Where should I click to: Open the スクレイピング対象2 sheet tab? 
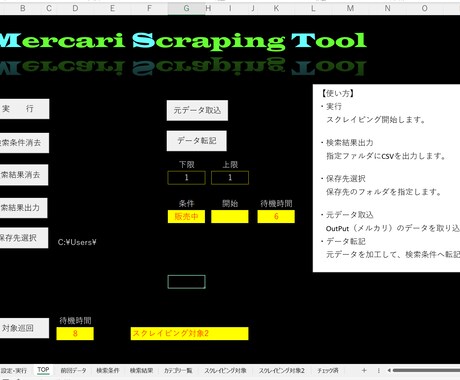282,370
